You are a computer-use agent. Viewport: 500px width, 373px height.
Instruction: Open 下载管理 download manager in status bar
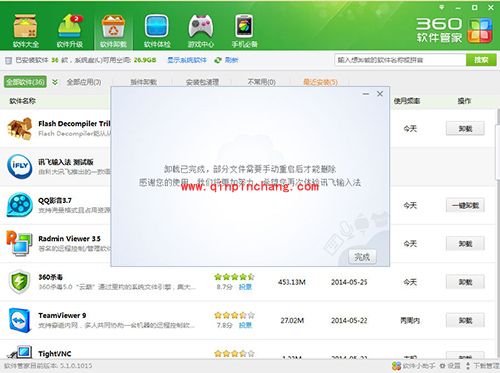[482, 366]
